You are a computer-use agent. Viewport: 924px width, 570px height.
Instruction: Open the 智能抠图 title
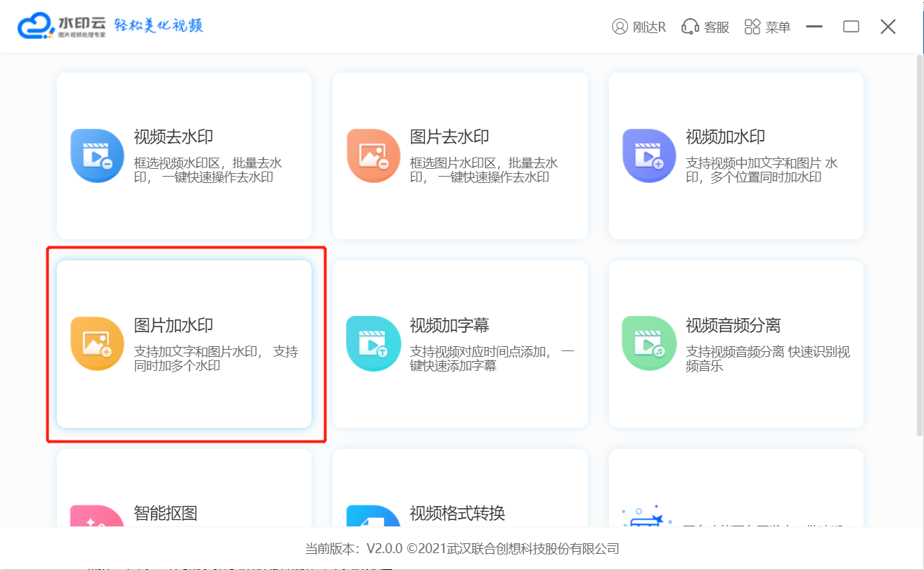tap(165, 513)
